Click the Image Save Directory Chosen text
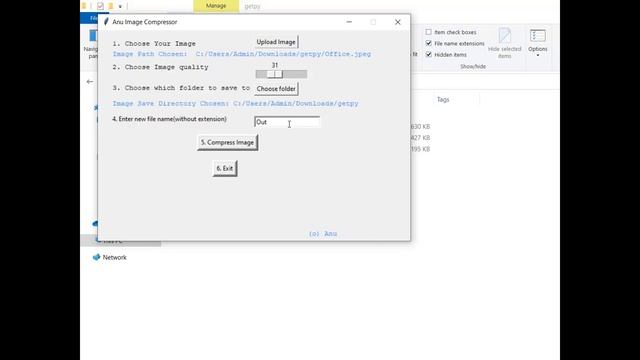This screenshot has width=640, height=360. point(236,103)
